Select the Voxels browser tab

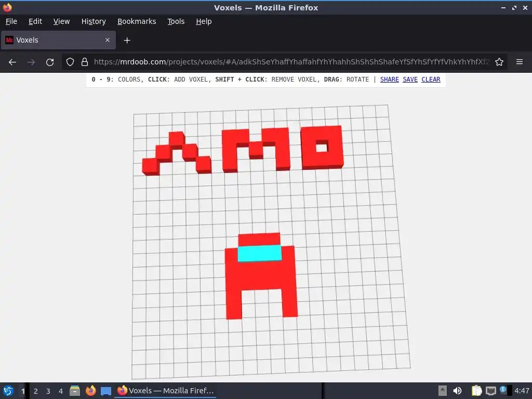[x=58, y=40]
